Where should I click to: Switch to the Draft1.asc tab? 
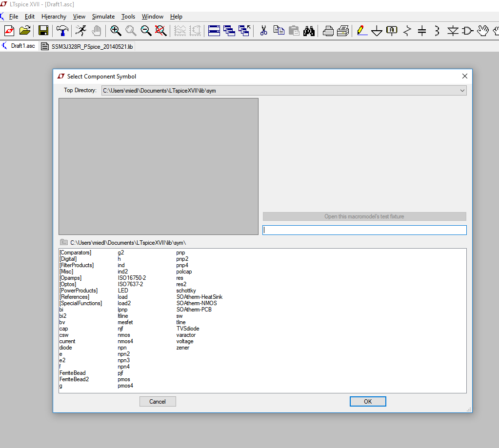tap(19, 46)
